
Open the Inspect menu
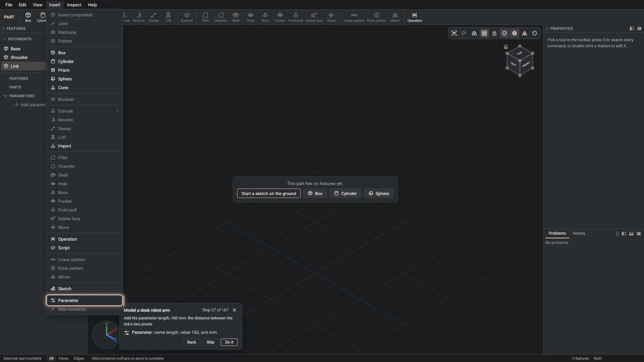click(74, 5)
